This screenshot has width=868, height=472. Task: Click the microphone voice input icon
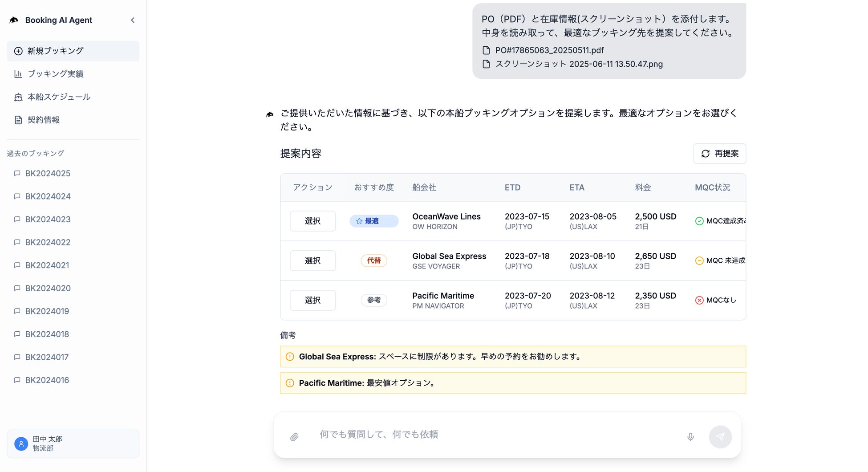click(690, 437)
